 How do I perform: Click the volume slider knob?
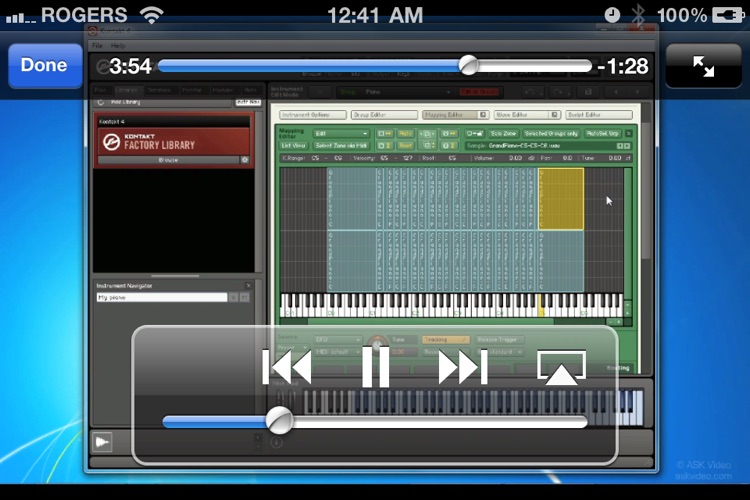[279, 421]
